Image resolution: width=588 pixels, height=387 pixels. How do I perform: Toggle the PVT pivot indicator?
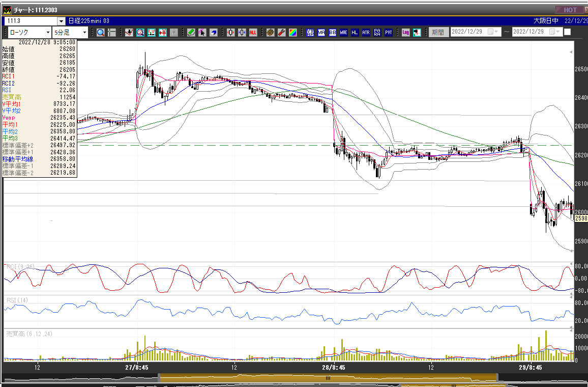(x=389, y=33)
